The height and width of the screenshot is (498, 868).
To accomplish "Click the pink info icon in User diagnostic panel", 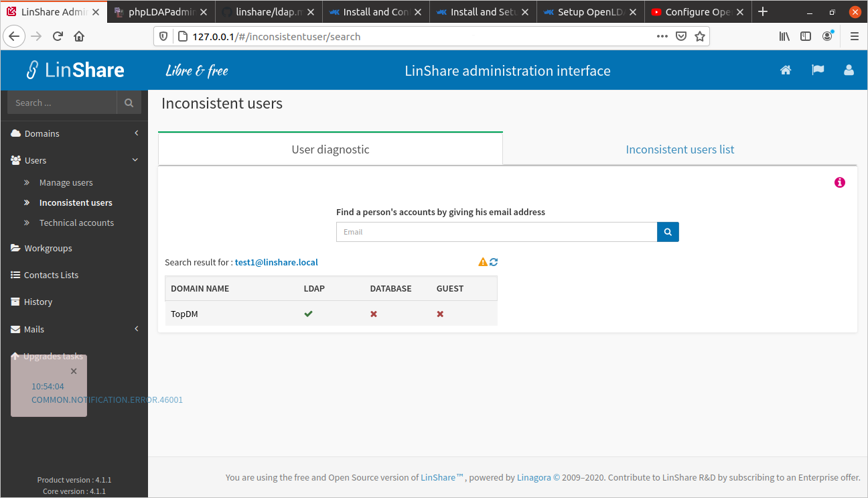I will coord(839,182).
